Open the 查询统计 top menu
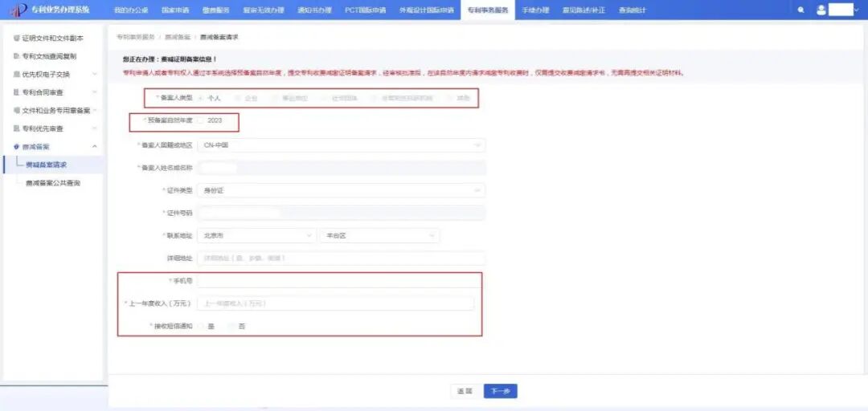Image resolution: width=868 pixels, height=411 pixels. point(633,10)
